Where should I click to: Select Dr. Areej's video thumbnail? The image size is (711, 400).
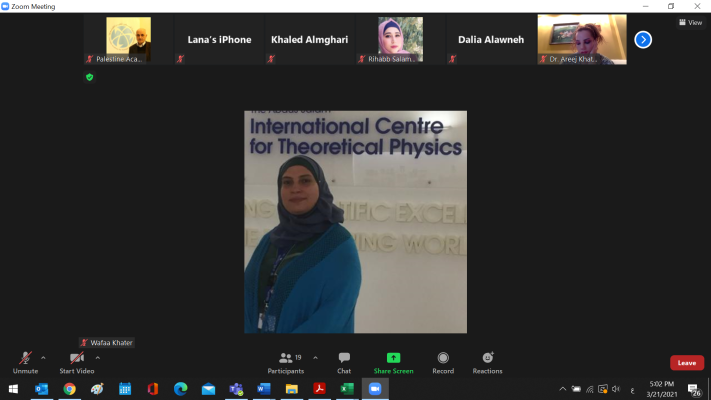click(581, 40)
